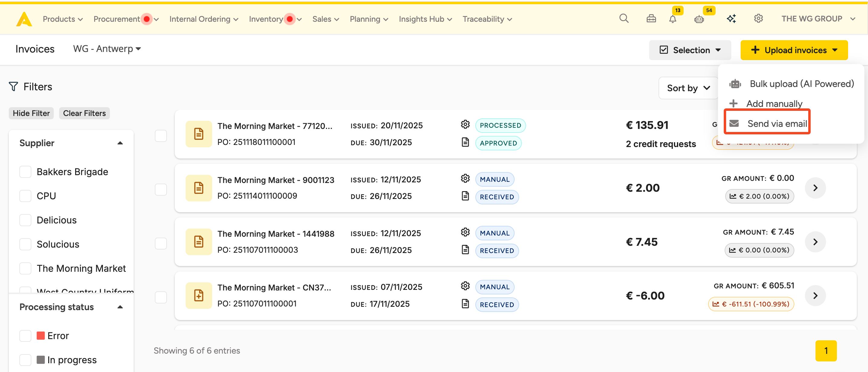The width and height of the screenshot is (868, 372).
Task: Open the settings gear in the top bar
Action: 758,18
